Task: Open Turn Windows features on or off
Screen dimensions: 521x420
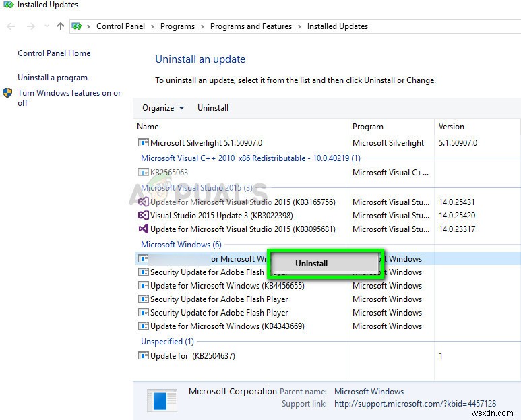Action: (x=69, y=98)
